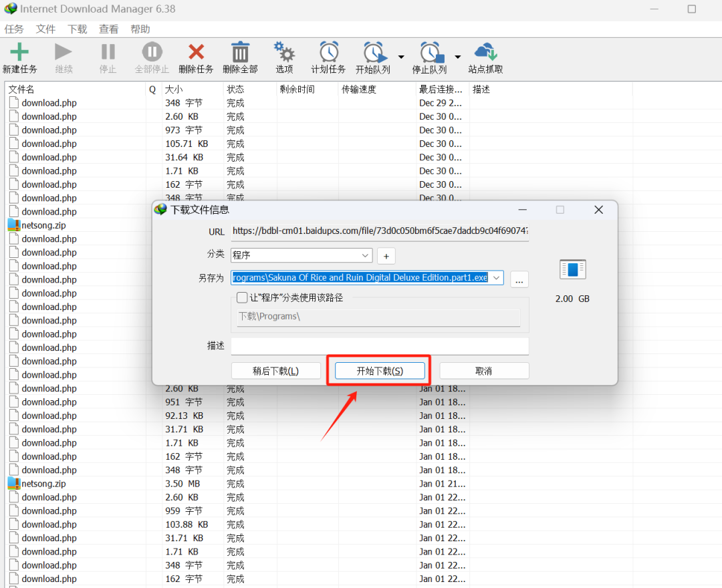Click the Delete All (删除全部) trash icon
Image resolution: width=722 pixels, height=588 pixels.
[x=240, y=52]
